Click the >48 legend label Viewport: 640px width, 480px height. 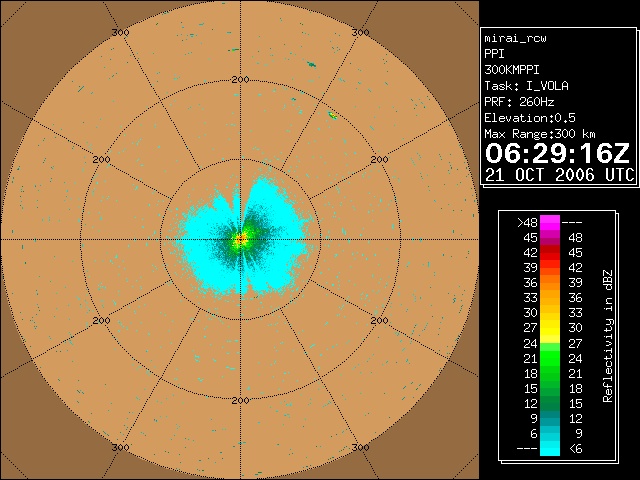coord(527,223)
